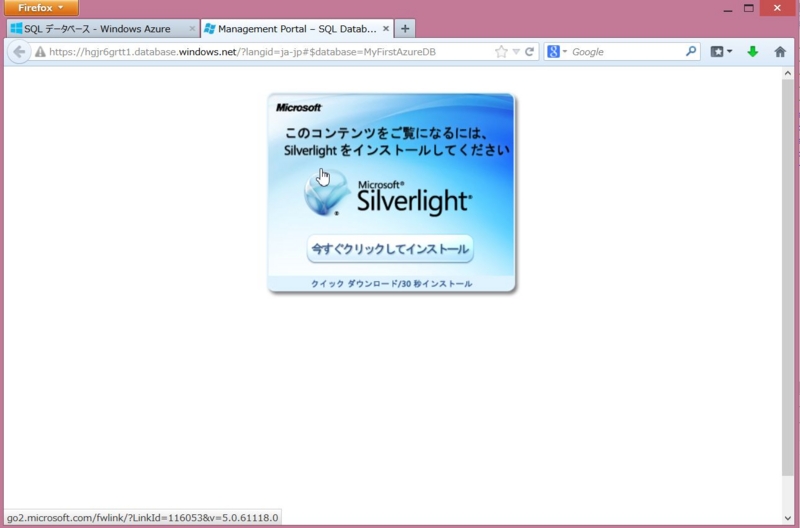Open a new tab with plus button
800x528 pixels.
point(405,29)
